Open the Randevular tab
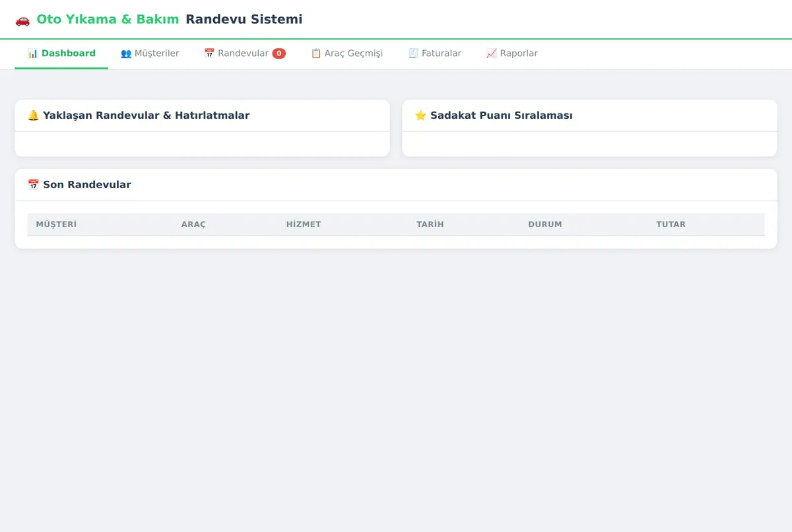Screen dimensions: 792x532 tap(245, 53)
